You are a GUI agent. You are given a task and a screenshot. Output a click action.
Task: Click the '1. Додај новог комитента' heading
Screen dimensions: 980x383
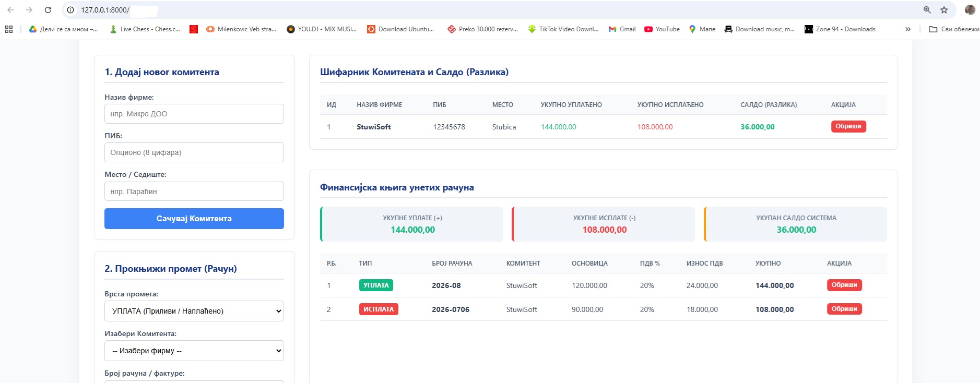pos(162,72)
